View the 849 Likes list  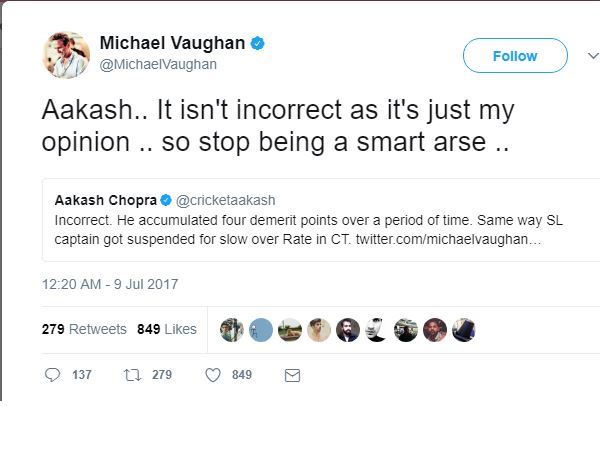tap(166, 329)
